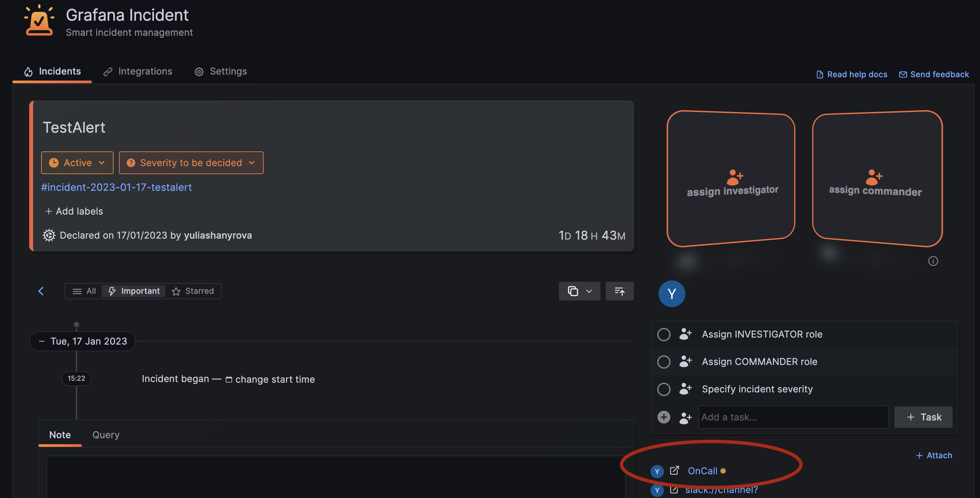
Task: Open the #incident-2023-01-17-testalert channel link
Action: point(116,187)
